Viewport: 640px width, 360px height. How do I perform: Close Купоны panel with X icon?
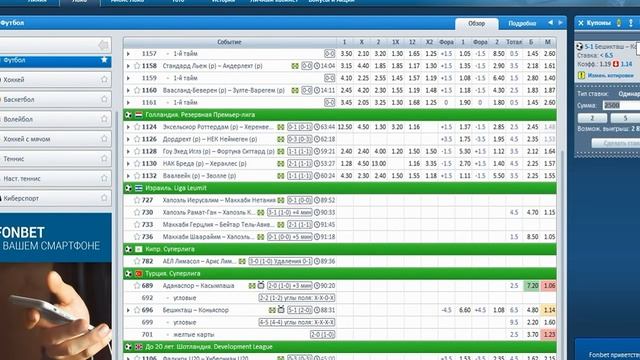point(581,23)
